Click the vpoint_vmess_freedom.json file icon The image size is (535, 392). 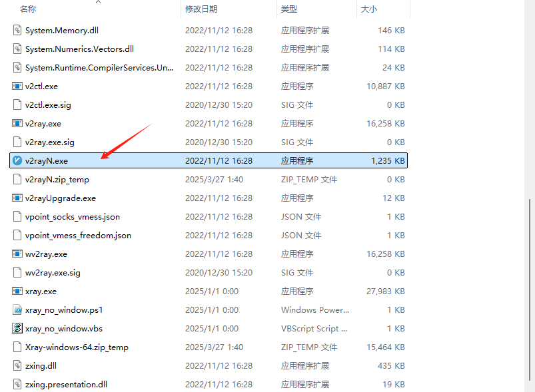(x=17, y=235)
